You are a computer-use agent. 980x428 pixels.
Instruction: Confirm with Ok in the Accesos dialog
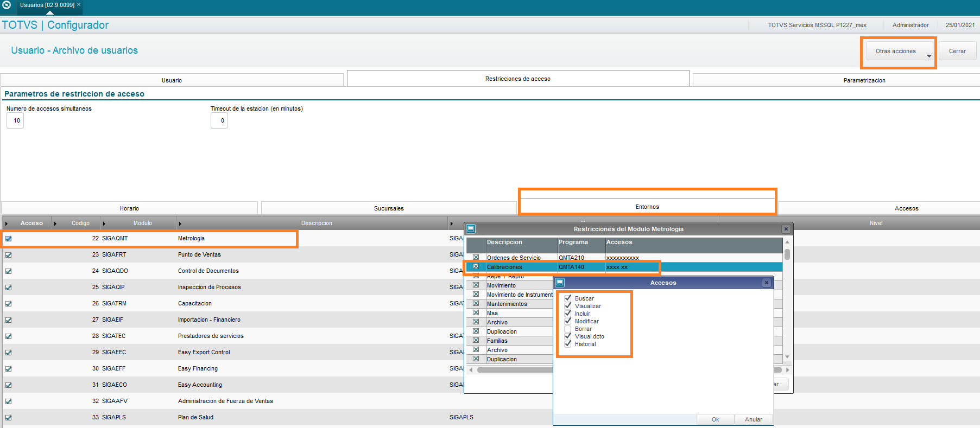[715, 419]
